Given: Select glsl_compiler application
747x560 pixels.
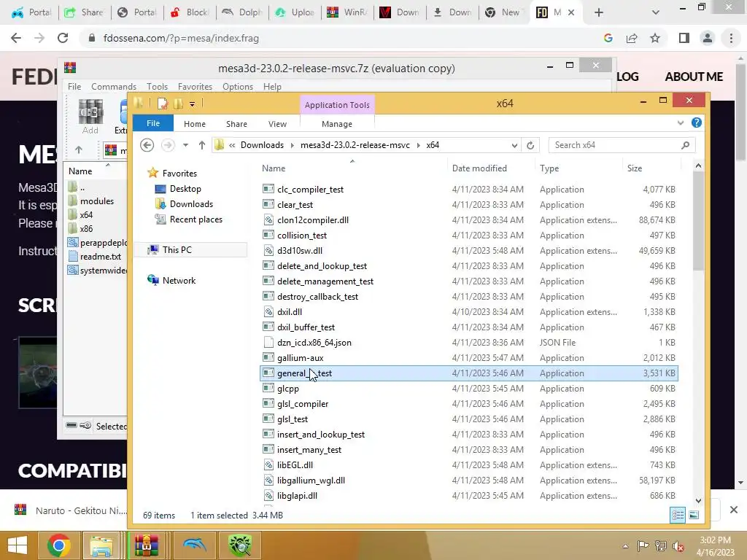Looking at the screenshot, I should [303, 404].
